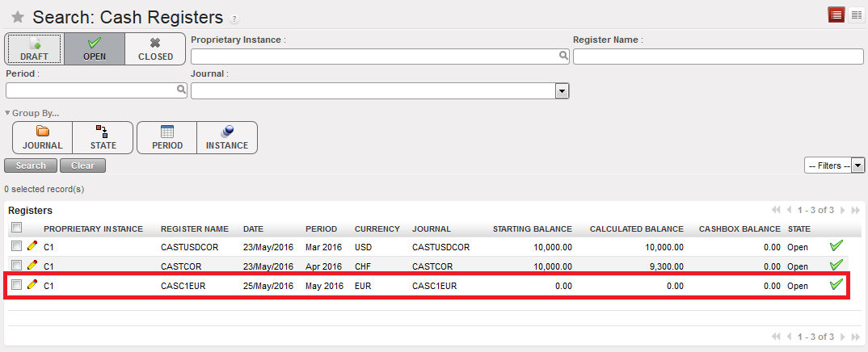Switch to the form view icon
Screen dimensions: 868x352
point(856,15)
